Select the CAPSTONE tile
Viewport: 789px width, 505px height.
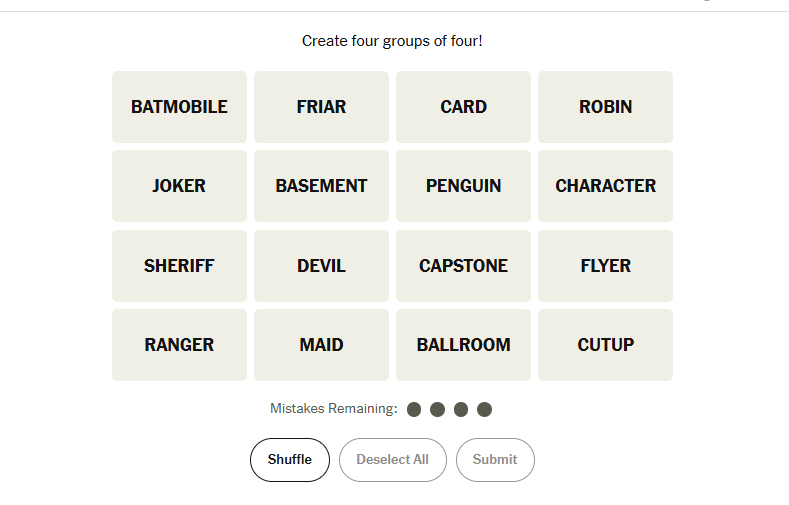tap(463, 266)
